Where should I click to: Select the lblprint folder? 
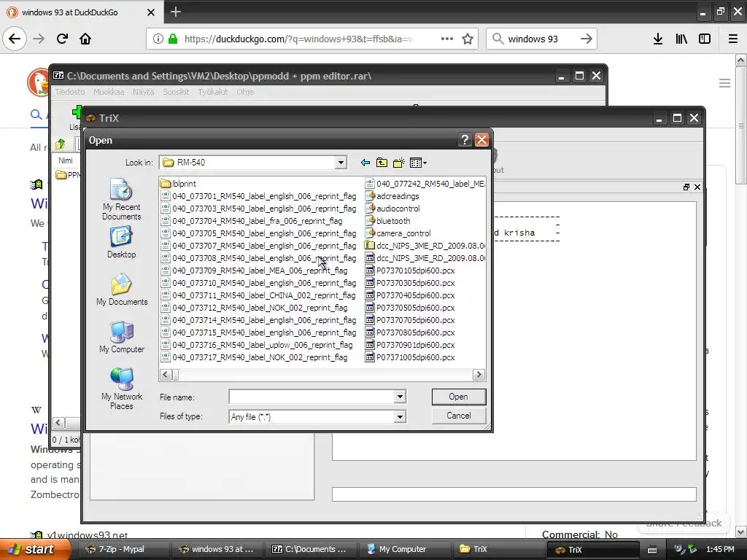[x=178, y=183]
